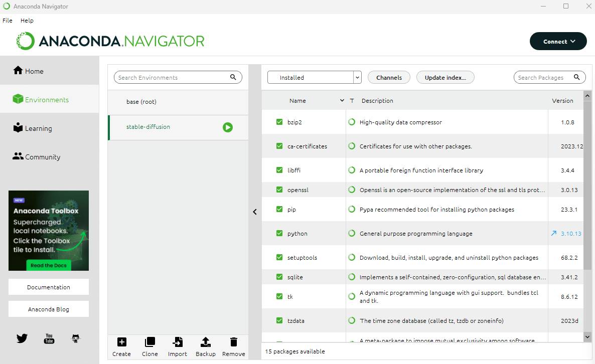The width and height of the screenshot is (595, 364).
Task: Click the Import environment icon
Action: coord(178,342)
